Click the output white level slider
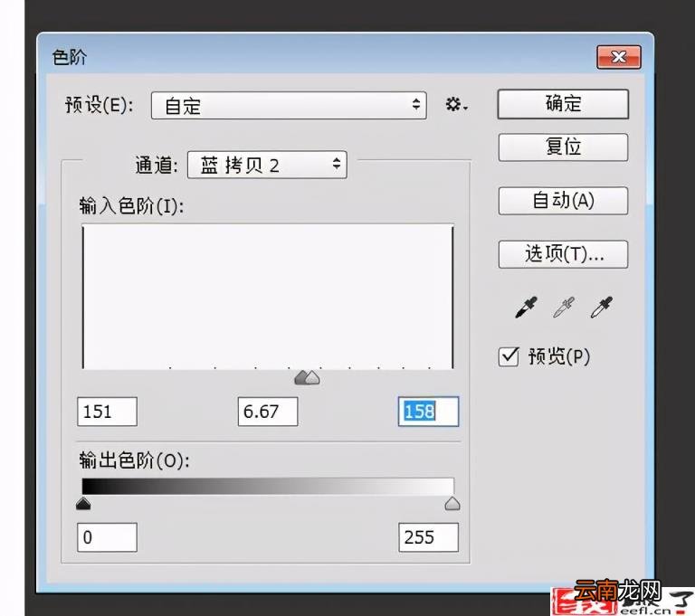Screen dimensions: 695x616 click(452, 504)
